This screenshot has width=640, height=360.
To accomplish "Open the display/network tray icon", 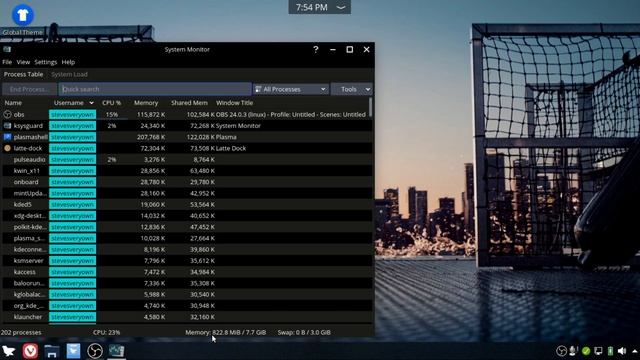I will pos(598,351).
